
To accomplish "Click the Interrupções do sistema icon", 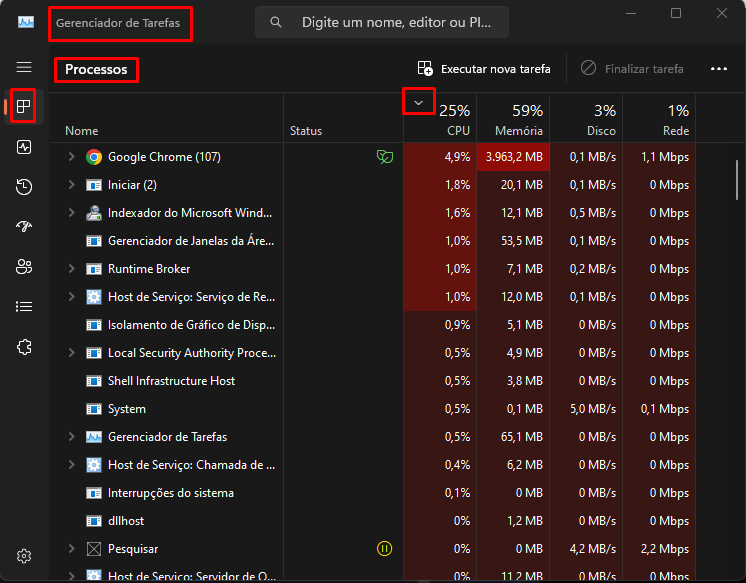I will click(x=94, y=493).
